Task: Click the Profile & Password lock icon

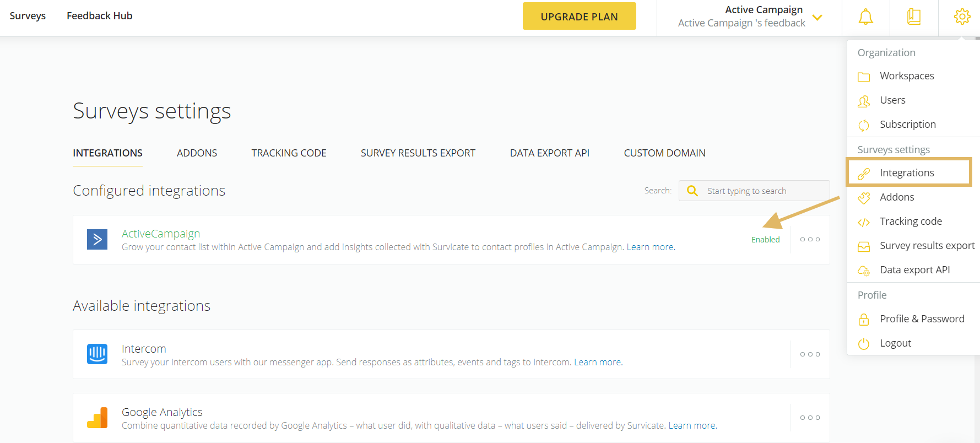Action: tap(864, 320)
